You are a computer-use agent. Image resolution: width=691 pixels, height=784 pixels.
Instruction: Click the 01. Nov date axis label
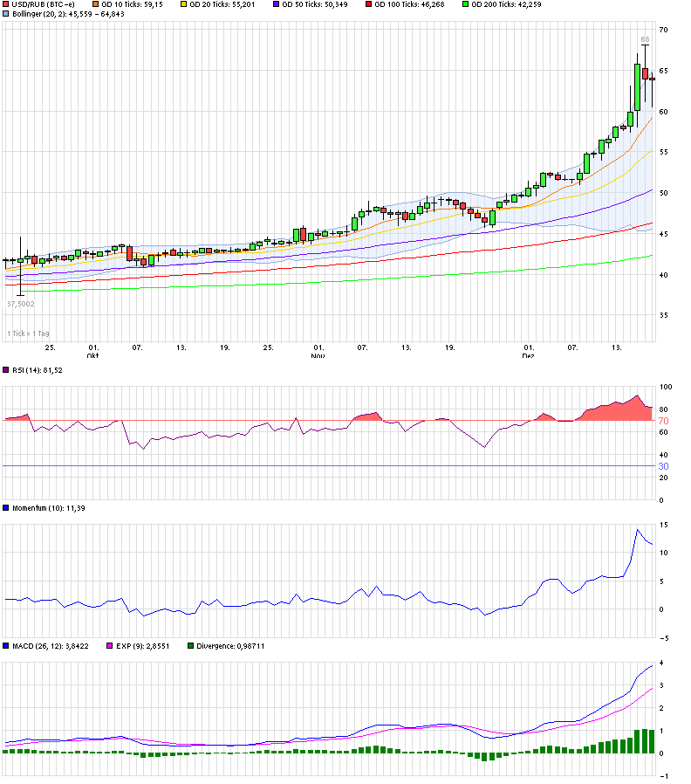[x=318, y=352]
